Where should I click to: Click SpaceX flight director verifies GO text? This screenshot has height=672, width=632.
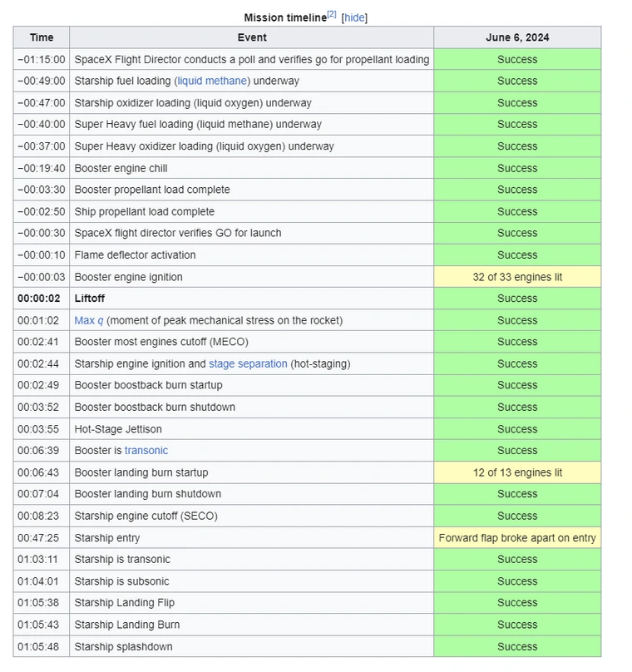pyautogui.click(x=178, y=233)
